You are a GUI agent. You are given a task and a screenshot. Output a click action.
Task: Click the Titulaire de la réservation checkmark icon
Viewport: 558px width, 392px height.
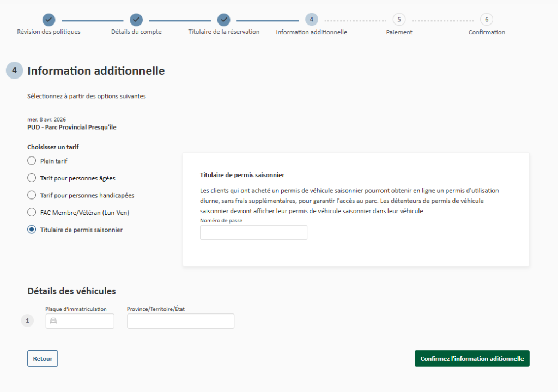point(224,19)
